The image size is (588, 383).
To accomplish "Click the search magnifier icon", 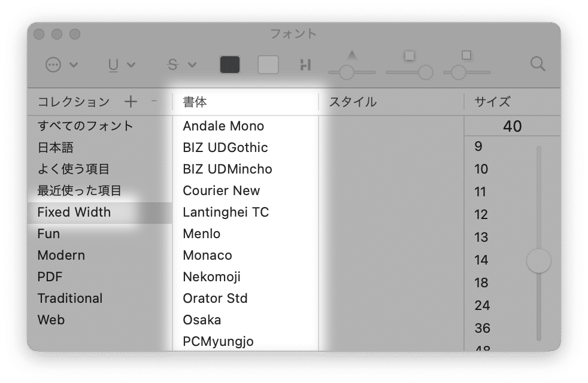I will click(537, 64).
